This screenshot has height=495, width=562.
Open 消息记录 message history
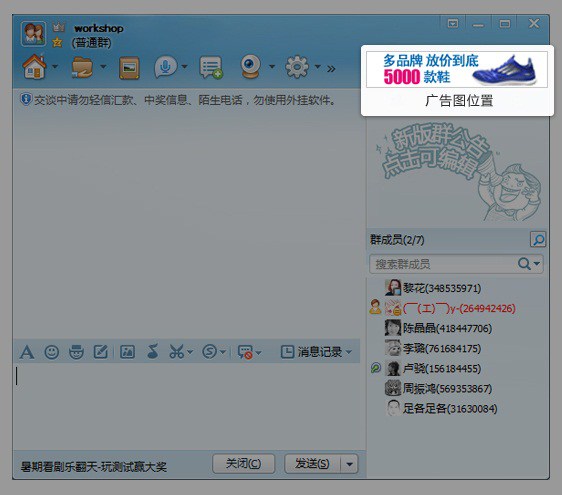click(315, 352)
